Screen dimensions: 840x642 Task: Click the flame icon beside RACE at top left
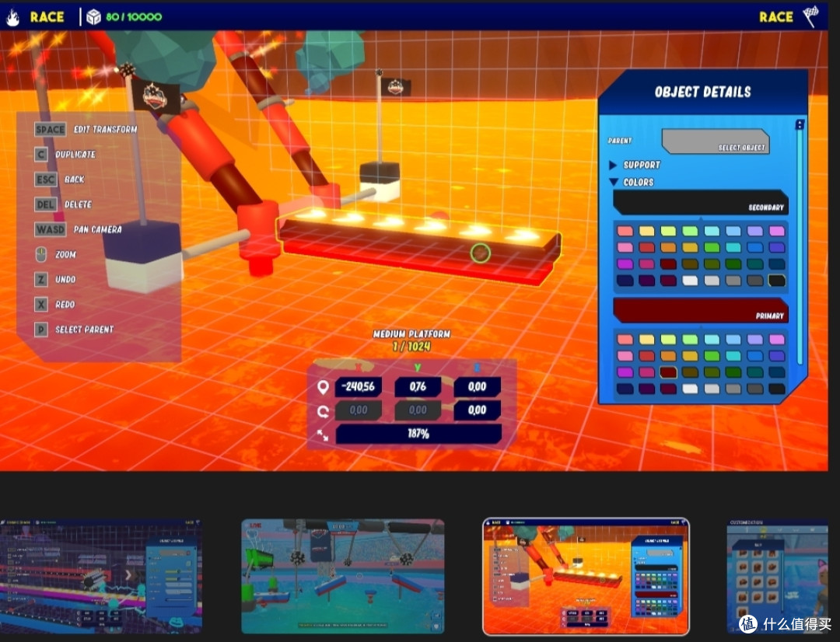[x=12, y=16]
